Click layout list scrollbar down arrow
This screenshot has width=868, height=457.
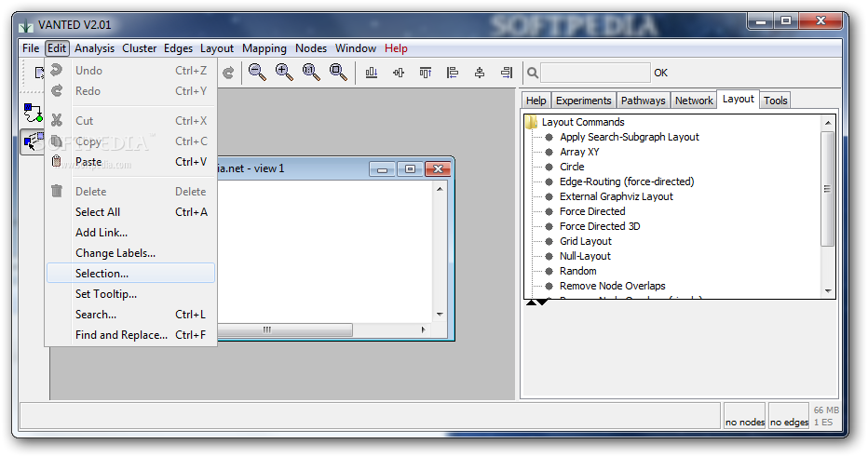click(828, 290)
